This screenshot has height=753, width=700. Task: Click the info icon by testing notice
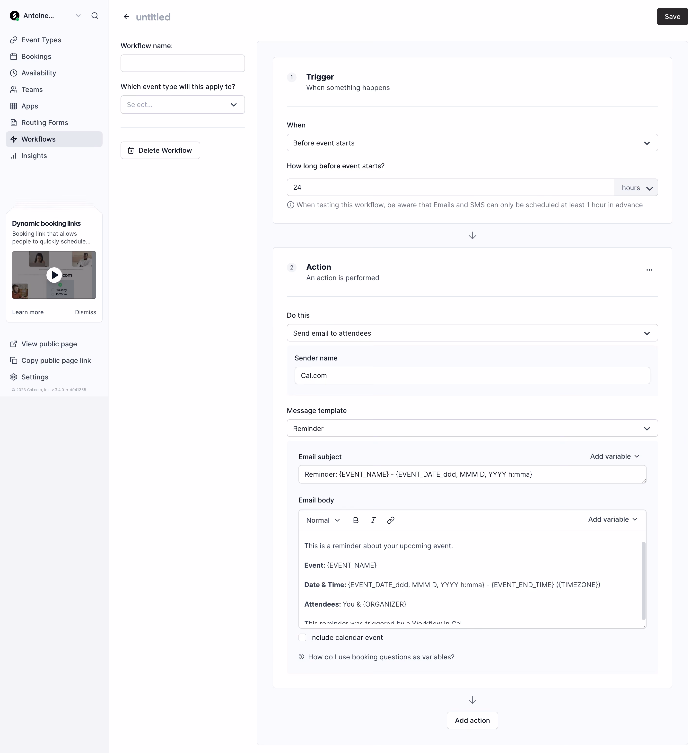tap(290, 205)
